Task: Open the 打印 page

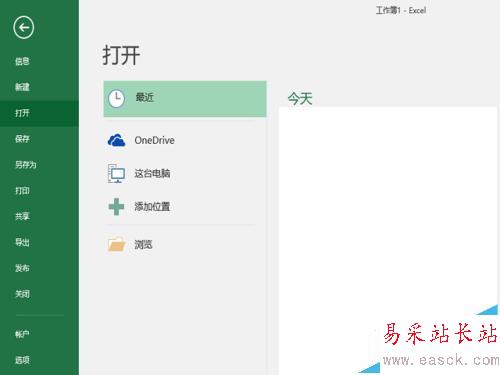Action: coord(22,190)
